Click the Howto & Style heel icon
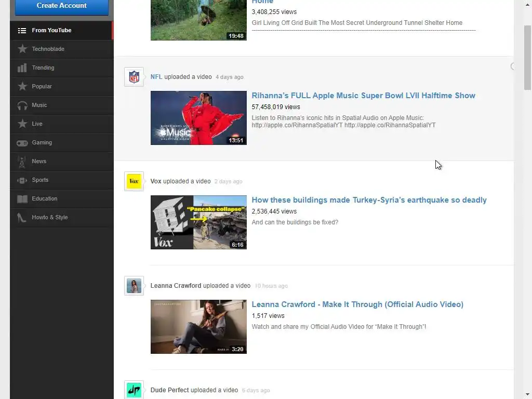Image resolution: width=532 pixels, height=399 pixels. coord(22,218)
